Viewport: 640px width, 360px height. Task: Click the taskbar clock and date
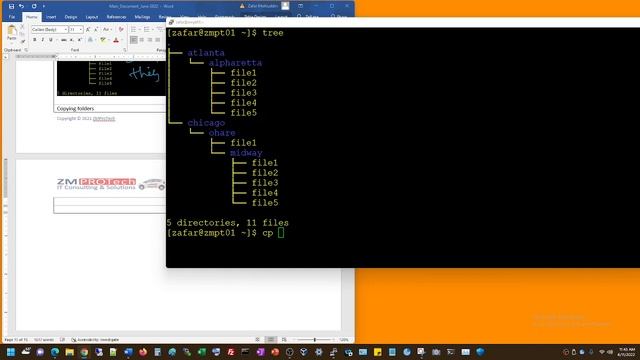point(627,352)
